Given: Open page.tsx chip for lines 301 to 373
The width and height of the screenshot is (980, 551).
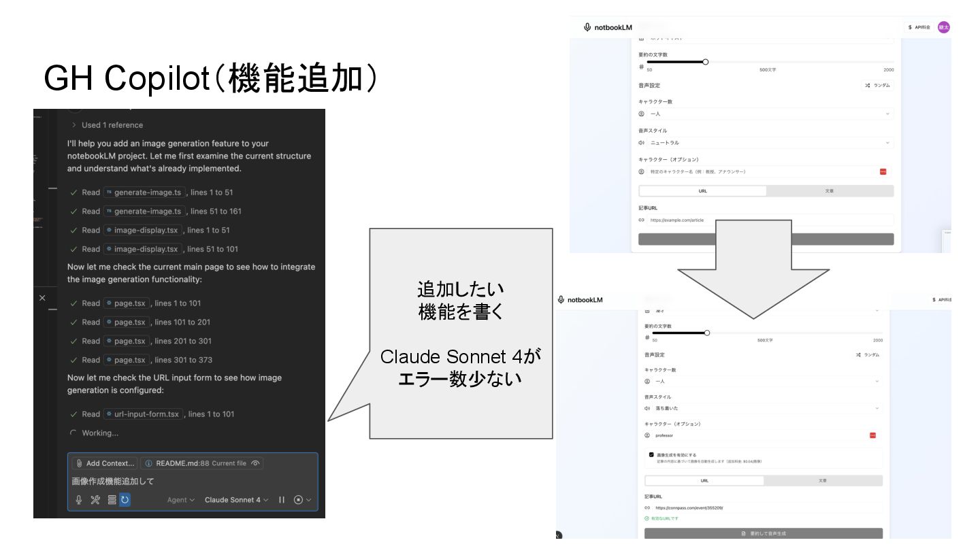Looking at the screenshot, I should pos(127,360).
